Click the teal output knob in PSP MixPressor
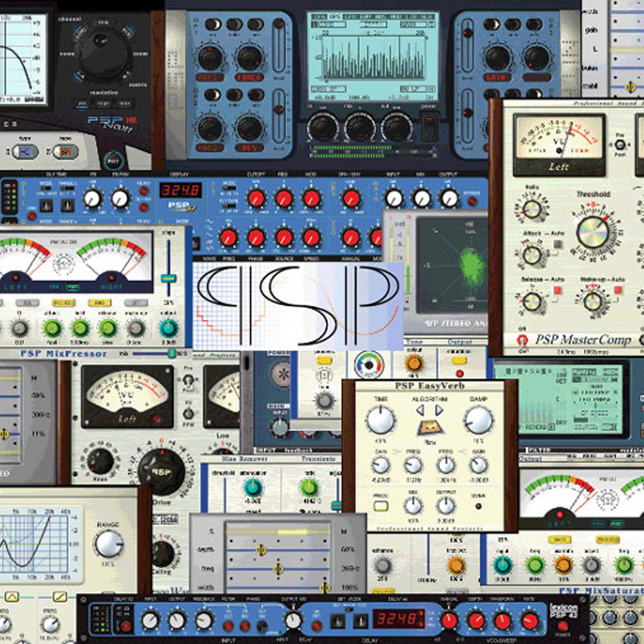 pyautogui.click(x=168, y=328)
